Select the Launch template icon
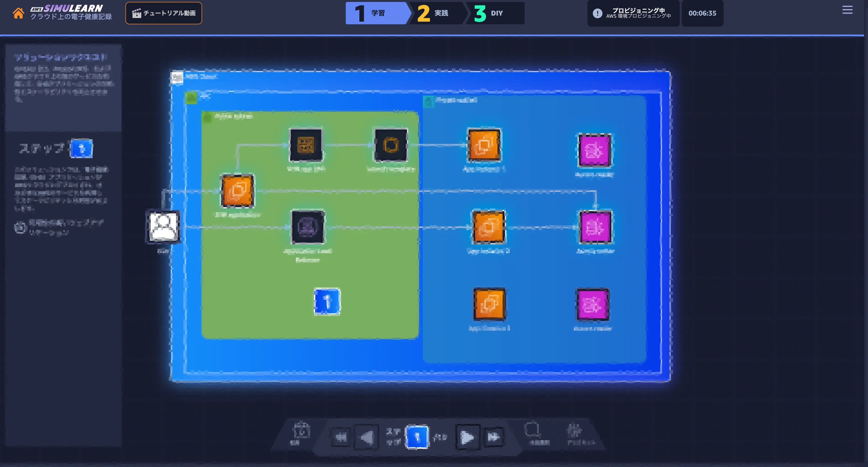Screen dimensions: 868x467 pos(391,145)
